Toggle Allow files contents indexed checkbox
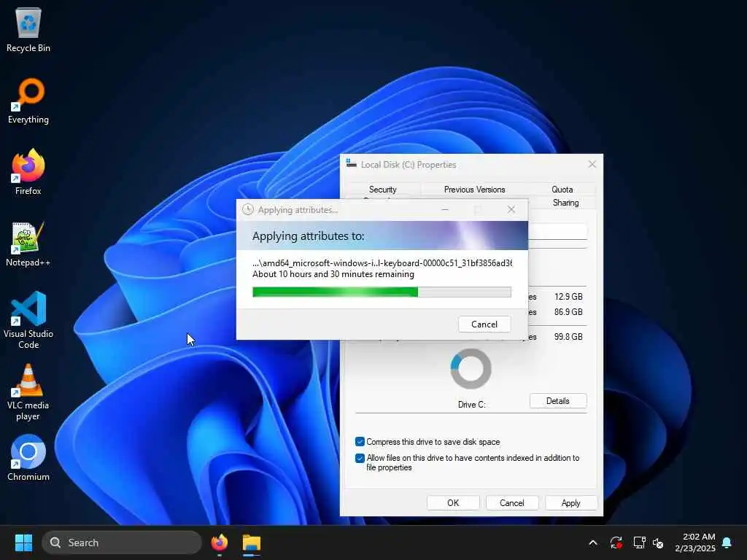This screenshot has height=560, width=747. point(360,458)
